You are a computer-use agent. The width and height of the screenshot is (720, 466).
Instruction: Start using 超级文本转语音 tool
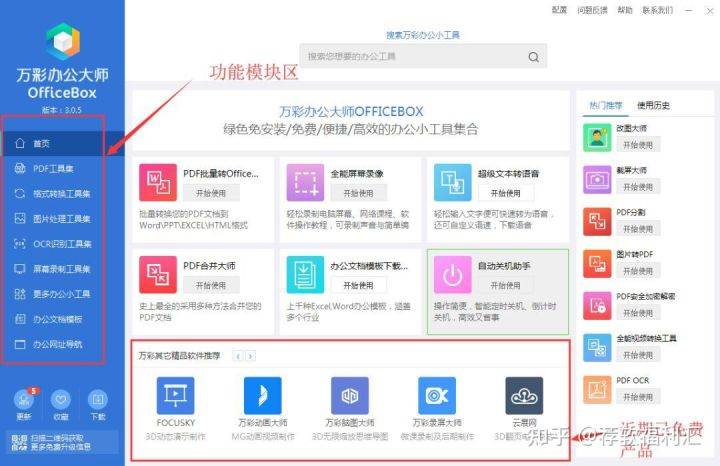pyautogui.click(x=506, y=193)
